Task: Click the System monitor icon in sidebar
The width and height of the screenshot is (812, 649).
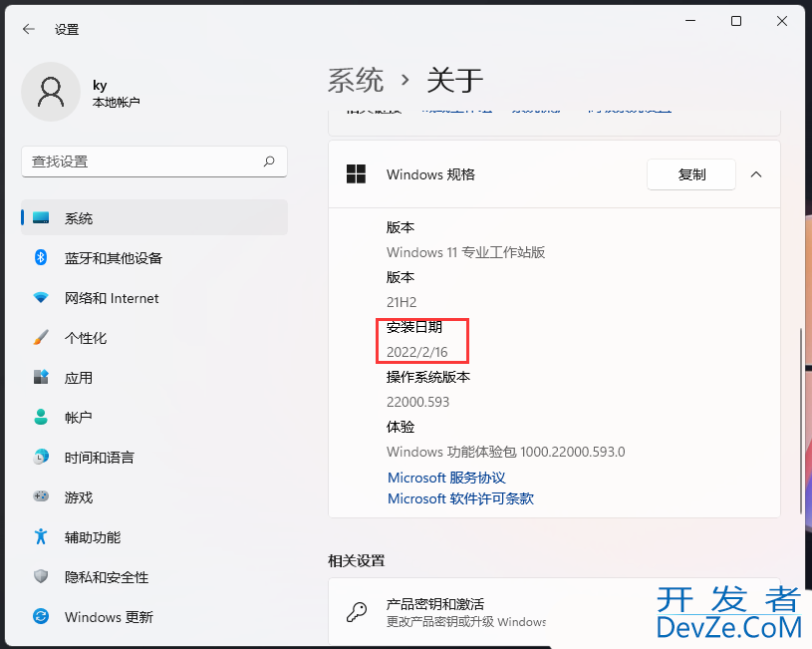Action: [x=41, y=217]
